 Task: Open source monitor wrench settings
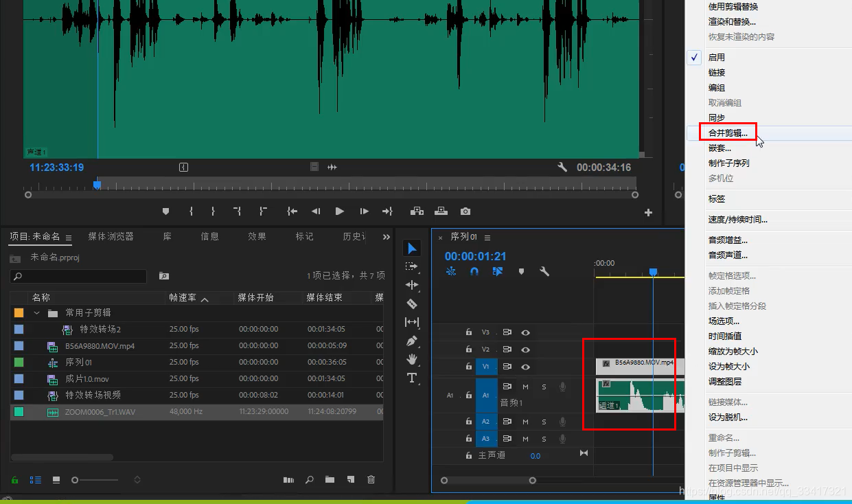click(562, 167)
